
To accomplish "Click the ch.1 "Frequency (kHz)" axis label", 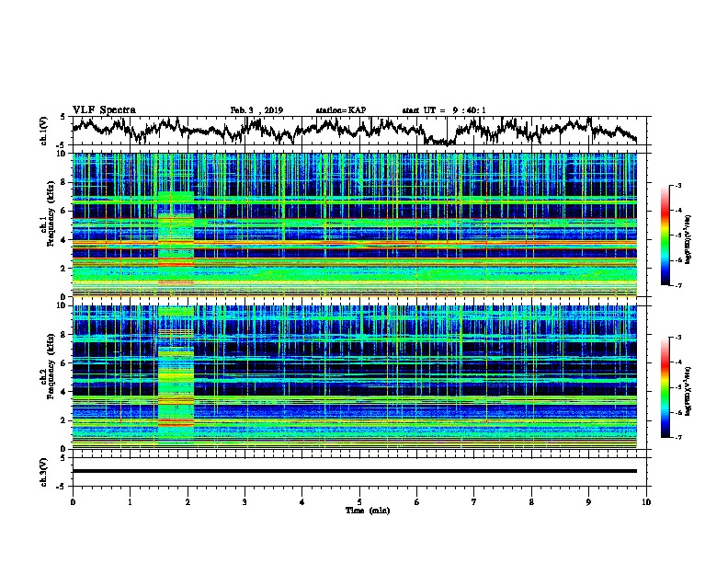I will tap(51, 213).
